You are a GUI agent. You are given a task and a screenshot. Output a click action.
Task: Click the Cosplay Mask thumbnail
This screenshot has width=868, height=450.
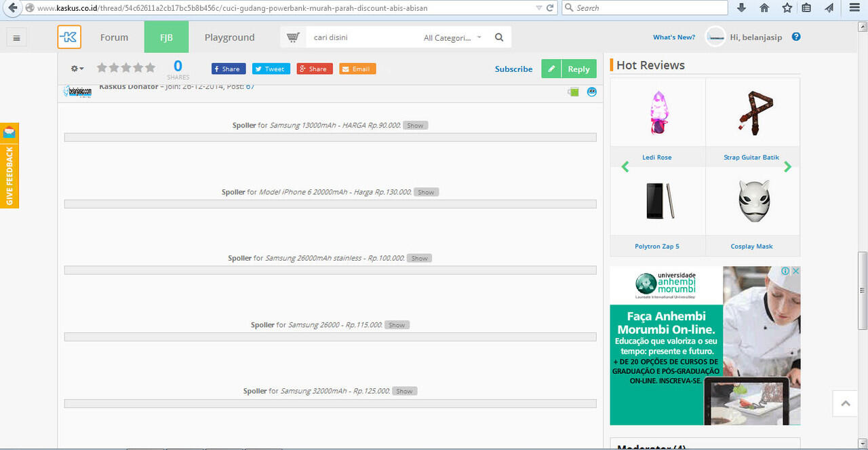[x=754, y=200]
